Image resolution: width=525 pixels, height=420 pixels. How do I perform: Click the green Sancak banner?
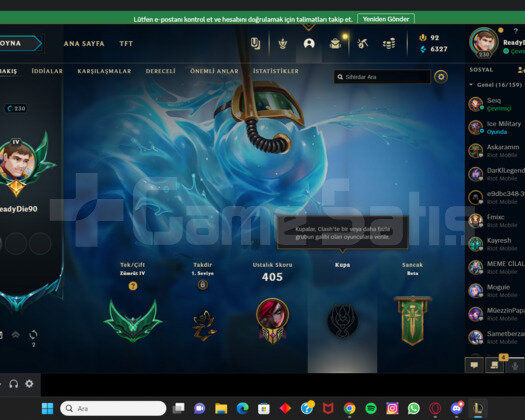pos(412,320)
